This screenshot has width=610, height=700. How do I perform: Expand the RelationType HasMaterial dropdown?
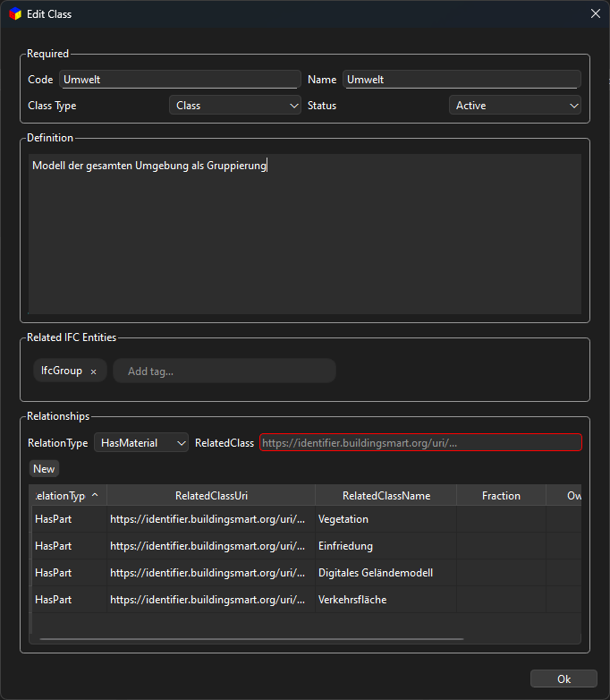[143, 442]
